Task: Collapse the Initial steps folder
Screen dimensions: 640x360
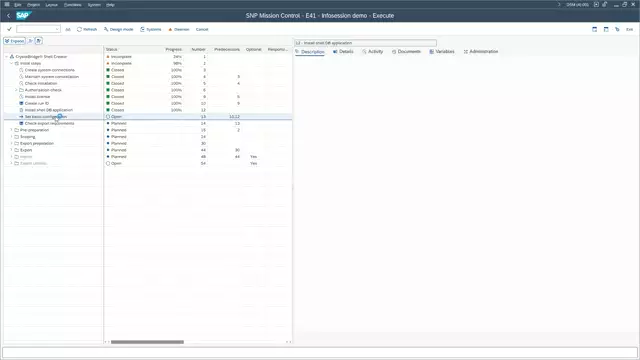Action: pos(11,63)
